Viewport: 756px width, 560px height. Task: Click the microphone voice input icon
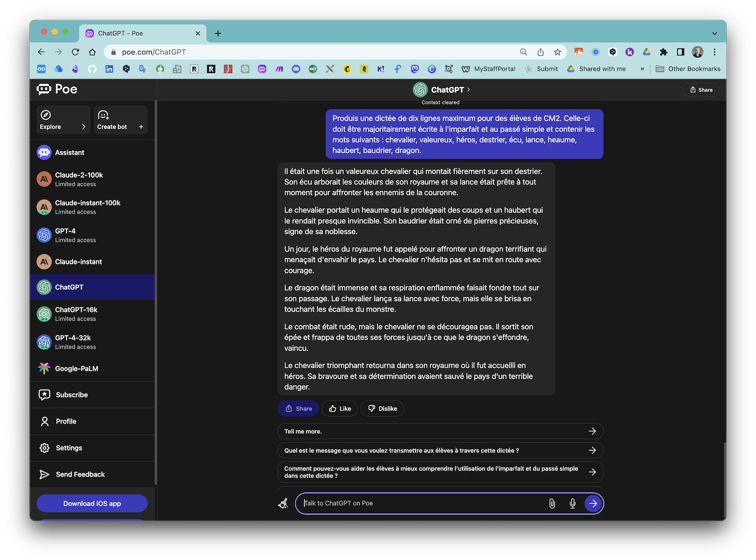point(573,504)
